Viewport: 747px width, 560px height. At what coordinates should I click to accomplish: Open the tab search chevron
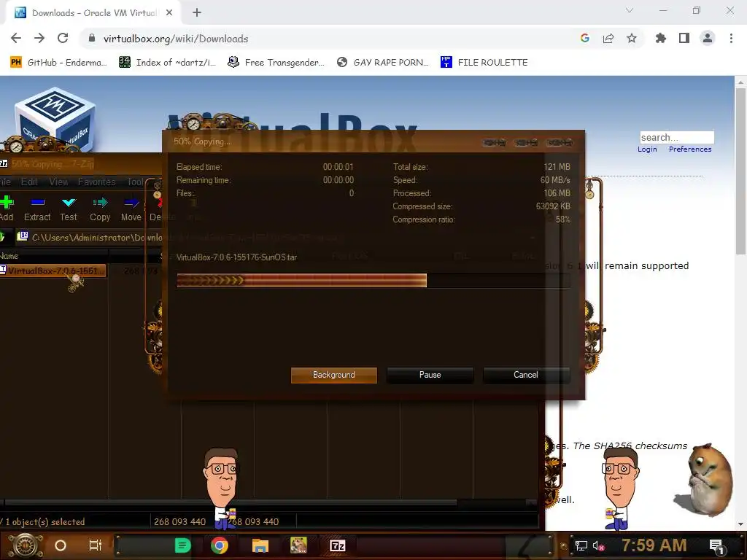(x=630, y=10)
